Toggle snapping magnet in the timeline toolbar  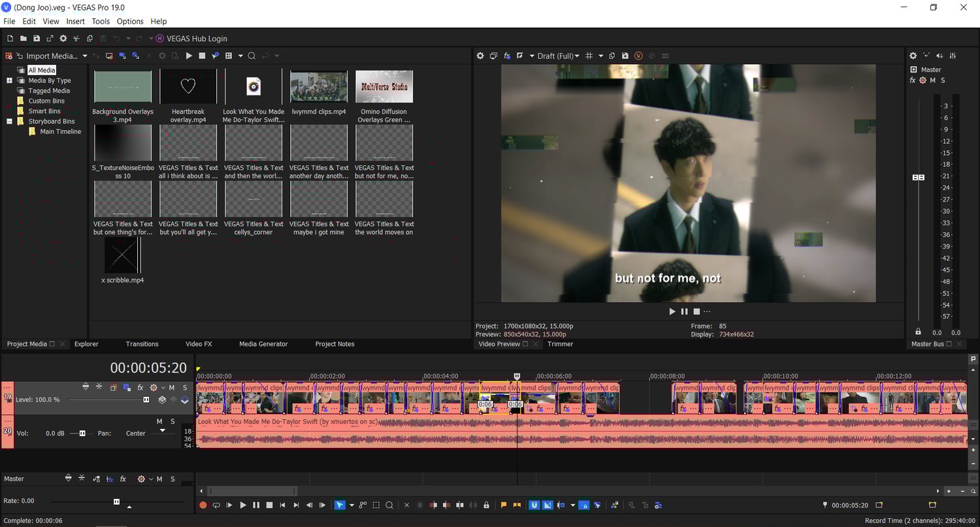click(x=534, y=505)
